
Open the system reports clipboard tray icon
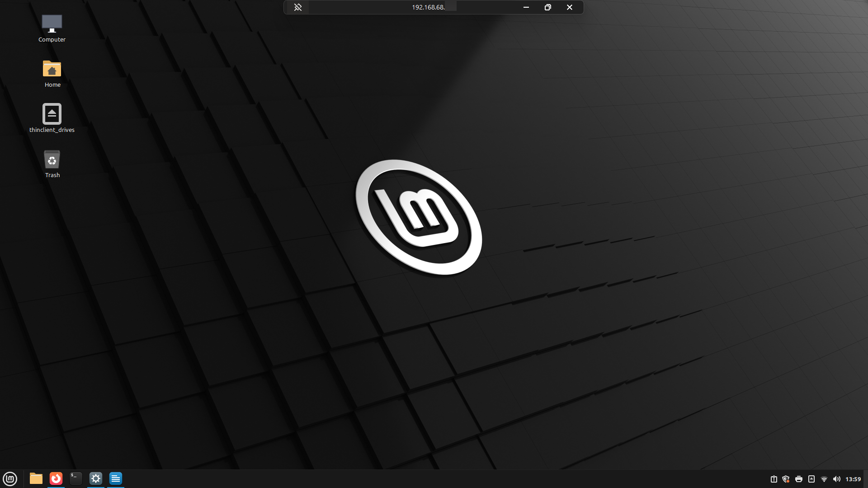point(774,479)
